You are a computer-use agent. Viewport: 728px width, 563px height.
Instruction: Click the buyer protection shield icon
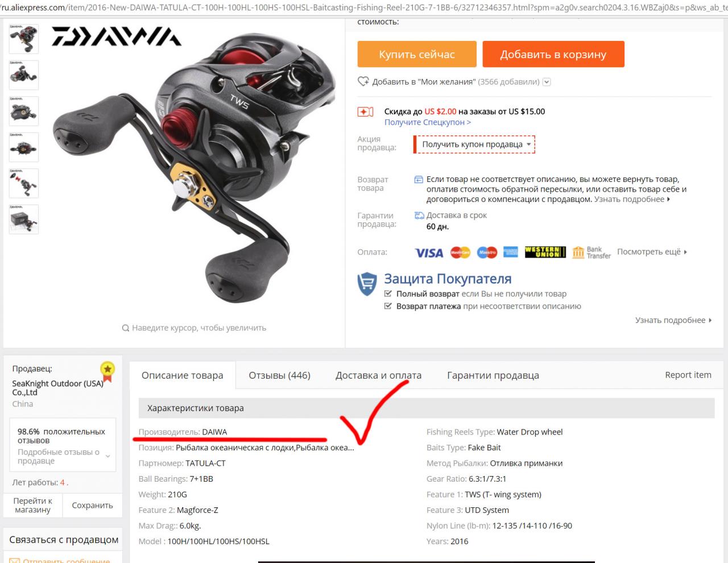pyautogui.click(x=367, y=284)
